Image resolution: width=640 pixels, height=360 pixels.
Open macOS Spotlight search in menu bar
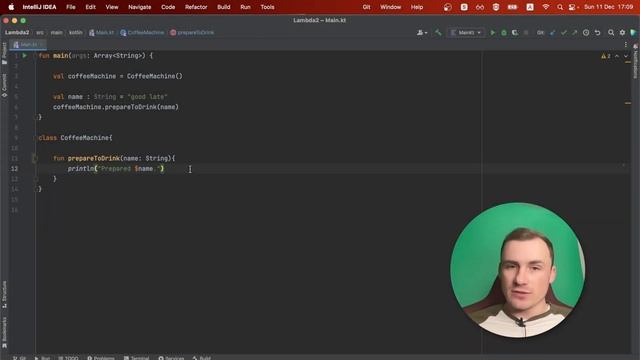pos(560,7)
